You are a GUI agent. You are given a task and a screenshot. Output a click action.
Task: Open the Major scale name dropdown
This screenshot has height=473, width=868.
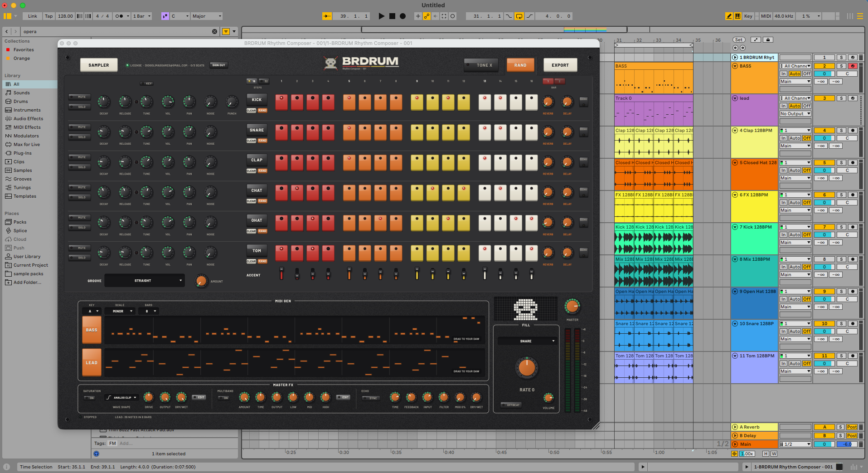[207, 16]
